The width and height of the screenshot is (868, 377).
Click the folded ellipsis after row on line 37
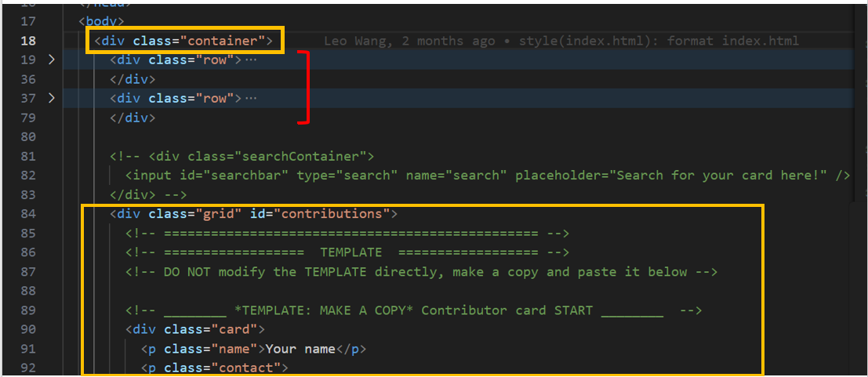[251, 99]
